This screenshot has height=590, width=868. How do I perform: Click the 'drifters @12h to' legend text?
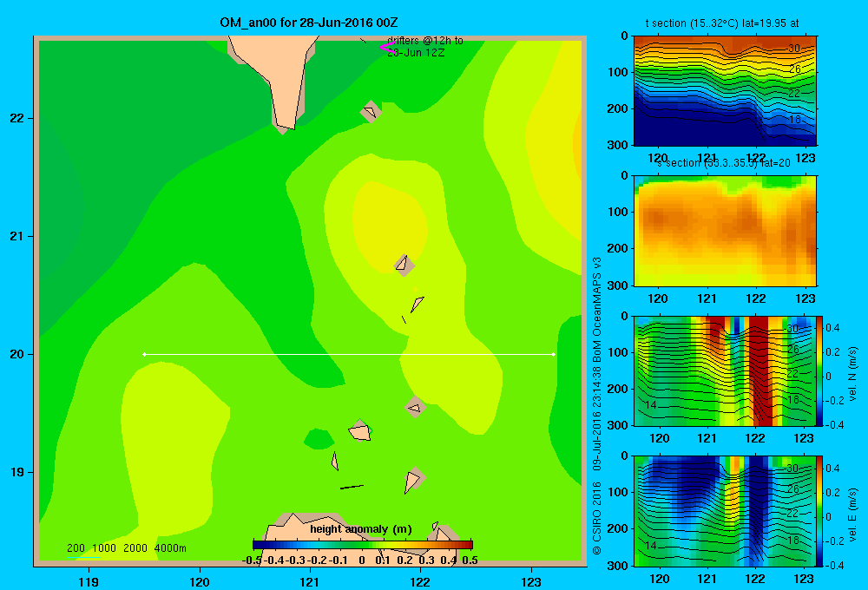click(x=425, y=41)
